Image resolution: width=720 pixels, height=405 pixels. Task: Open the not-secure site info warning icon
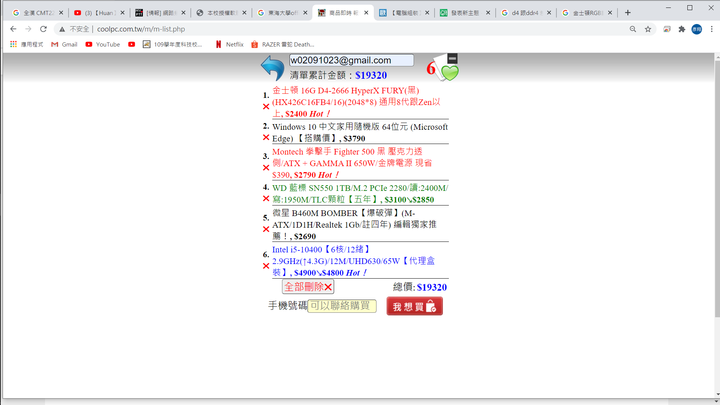[x=62, y=29]
